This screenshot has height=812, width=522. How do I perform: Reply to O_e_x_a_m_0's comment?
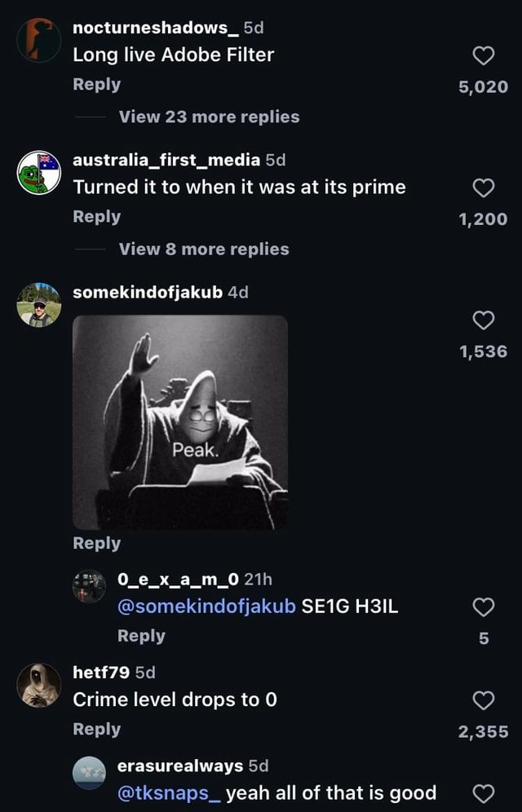click(x=141, y=635)
